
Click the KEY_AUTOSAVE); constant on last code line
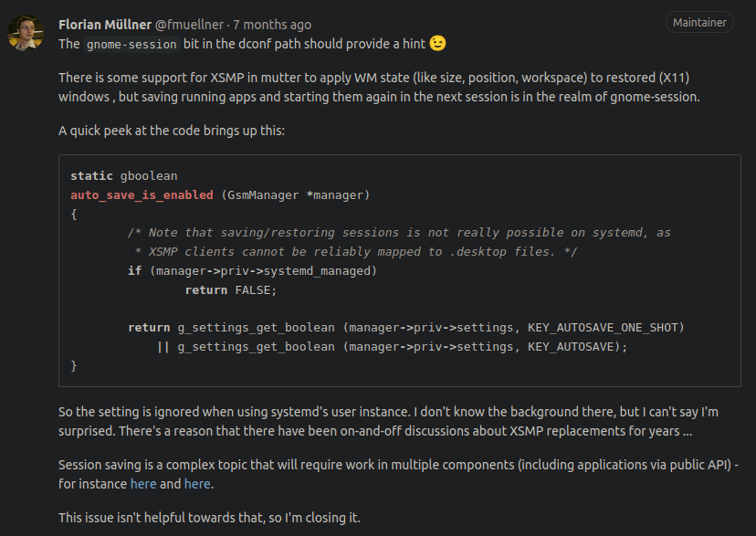[x=578, y=347]
